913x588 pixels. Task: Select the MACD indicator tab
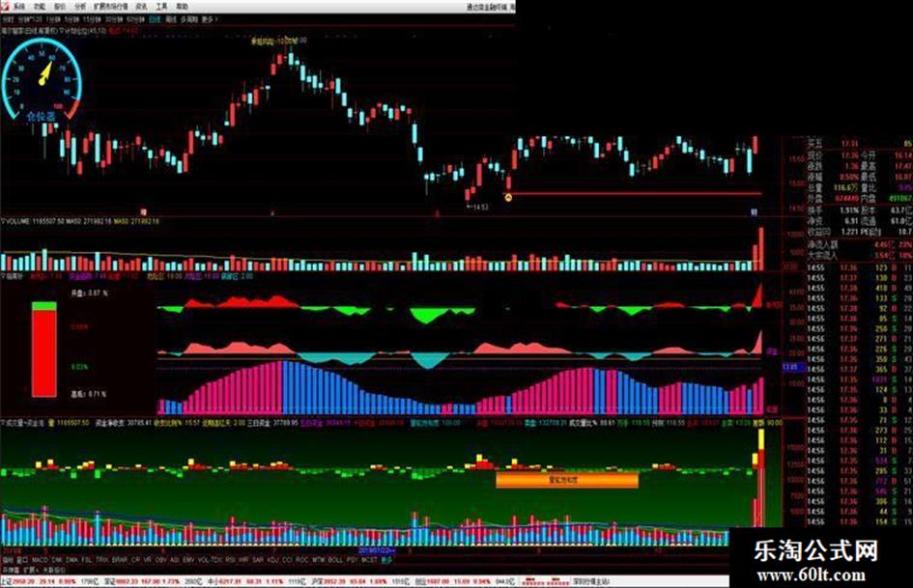pos(41,560)
